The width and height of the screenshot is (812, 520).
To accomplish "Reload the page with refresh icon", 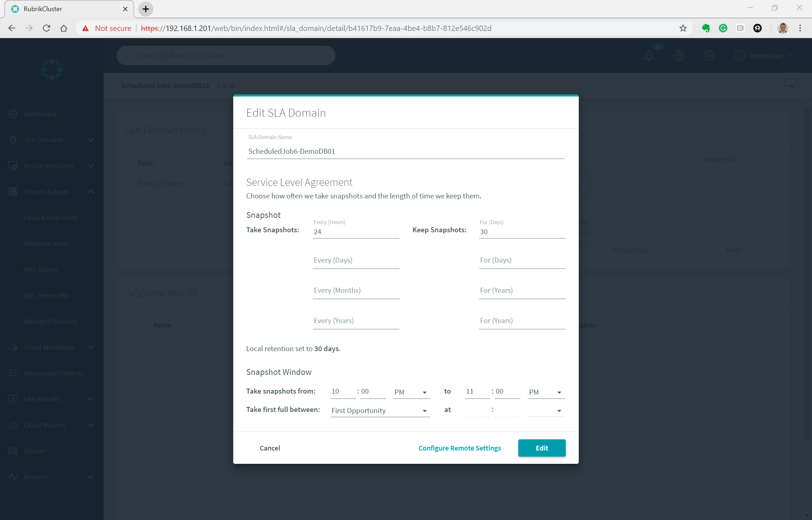I will coord(46,28).
